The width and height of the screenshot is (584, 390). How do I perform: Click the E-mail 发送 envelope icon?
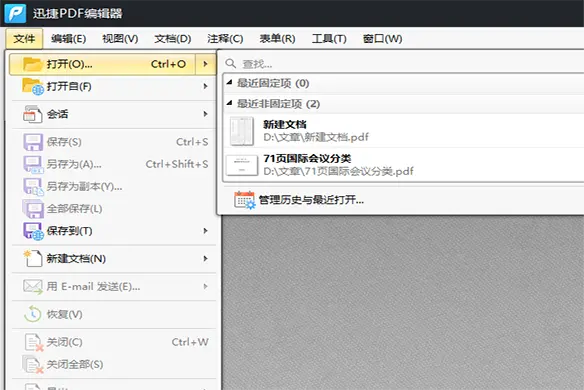click(x=33, y=286)
